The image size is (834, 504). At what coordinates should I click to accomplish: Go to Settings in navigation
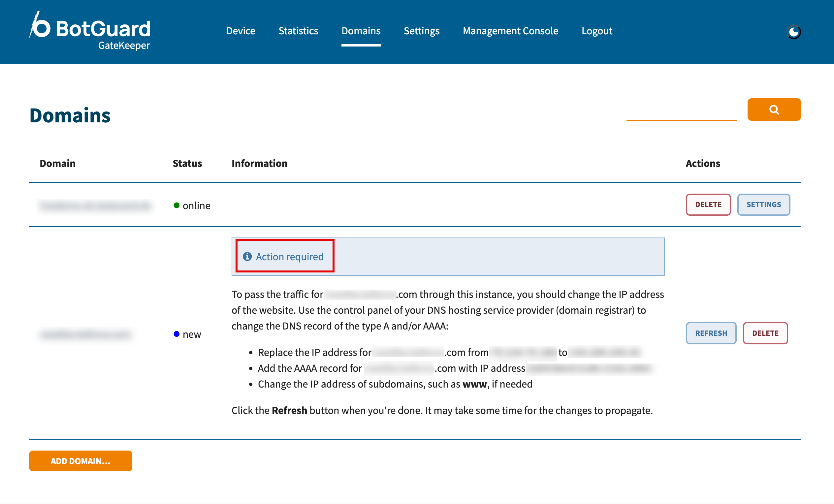coord(421,31)
